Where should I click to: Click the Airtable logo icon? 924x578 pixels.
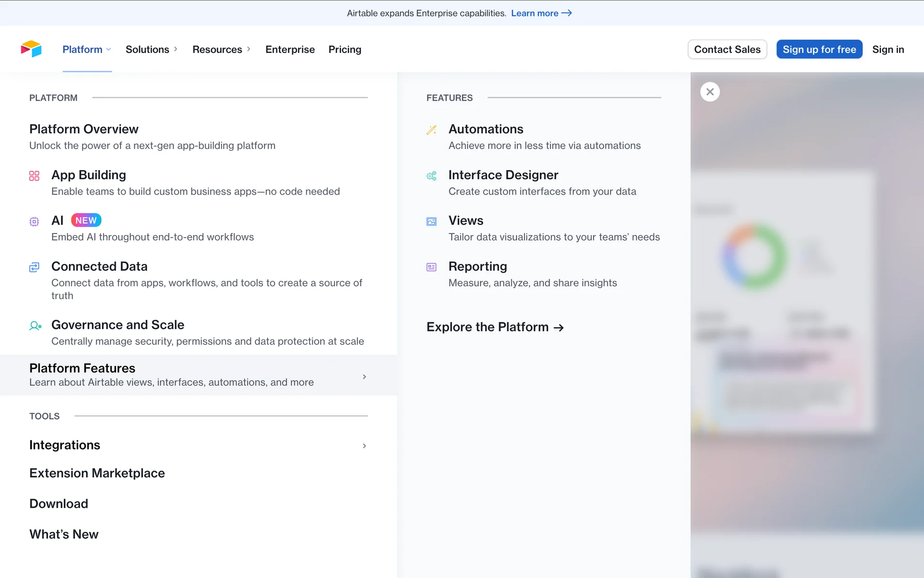(31, 49)
